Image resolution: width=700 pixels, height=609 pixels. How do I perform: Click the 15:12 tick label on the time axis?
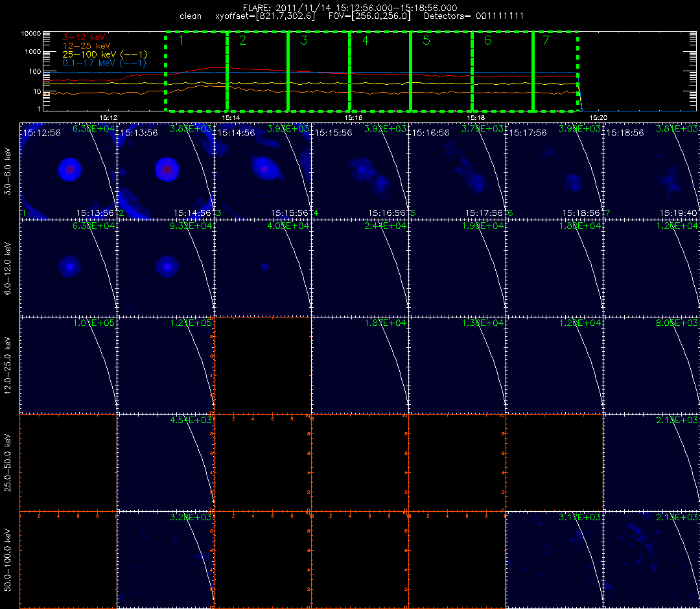point(108,117)
